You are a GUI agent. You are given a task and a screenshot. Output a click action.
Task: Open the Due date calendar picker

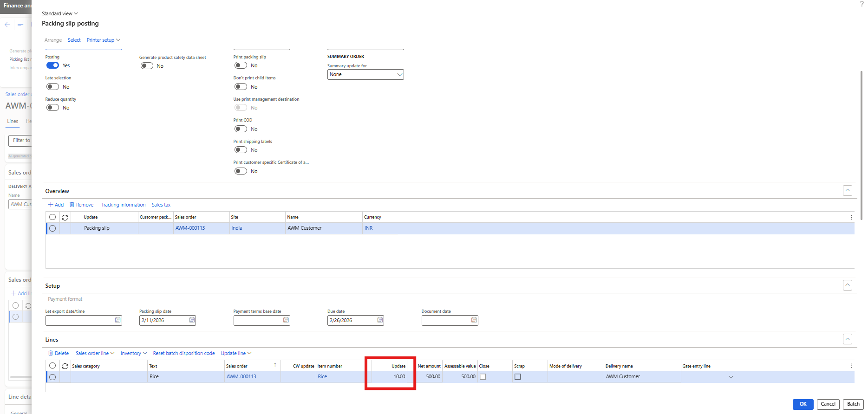(380, 320)
